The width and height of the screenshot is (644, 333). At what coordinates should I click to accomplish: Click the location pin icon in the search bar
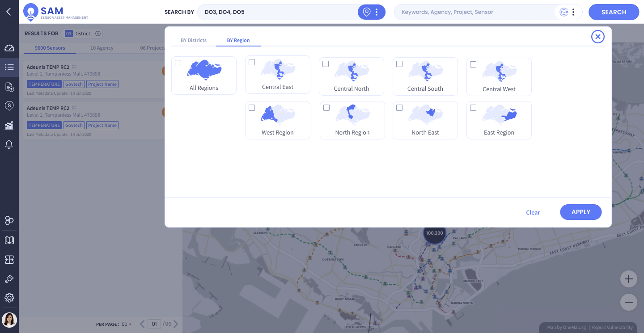coord(367,12)
